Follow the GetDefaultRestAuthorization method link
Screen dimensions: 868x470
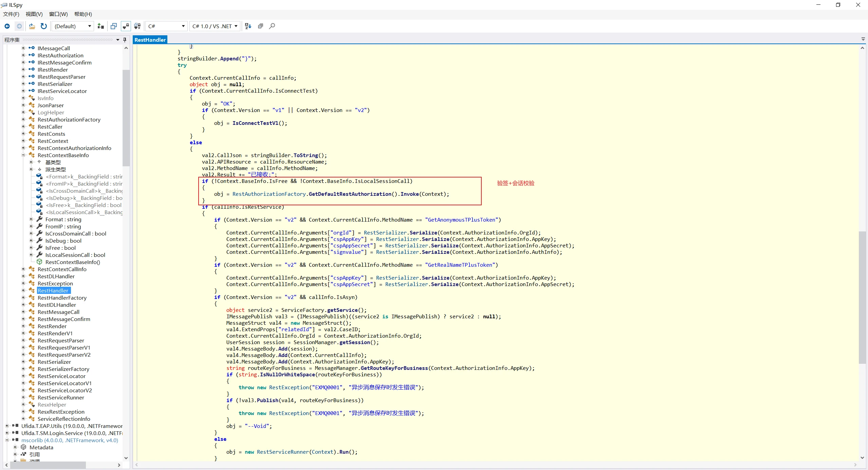click(x=350, y=194)
